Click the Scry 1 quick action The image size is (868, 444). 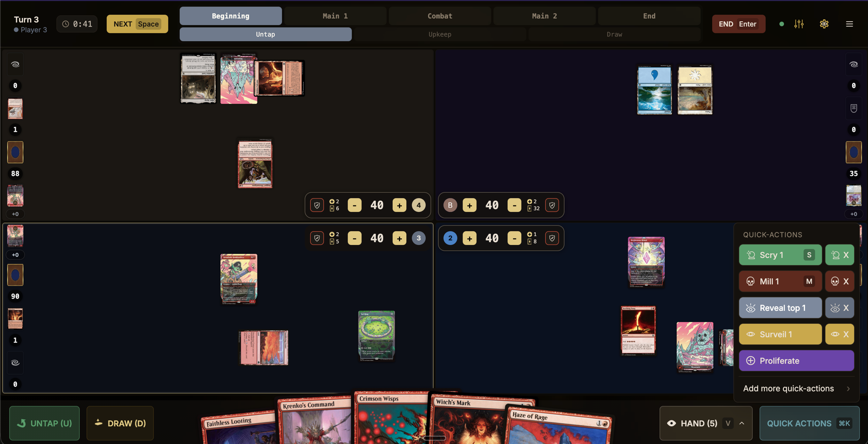coord(780,255)
